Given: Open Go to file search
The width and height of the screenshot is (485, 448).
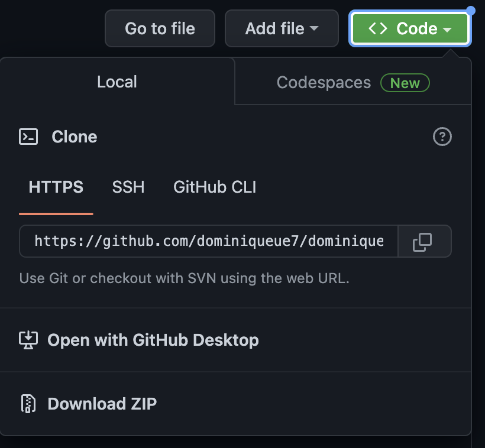Looking at the screenshot, I should coord(160,28).
